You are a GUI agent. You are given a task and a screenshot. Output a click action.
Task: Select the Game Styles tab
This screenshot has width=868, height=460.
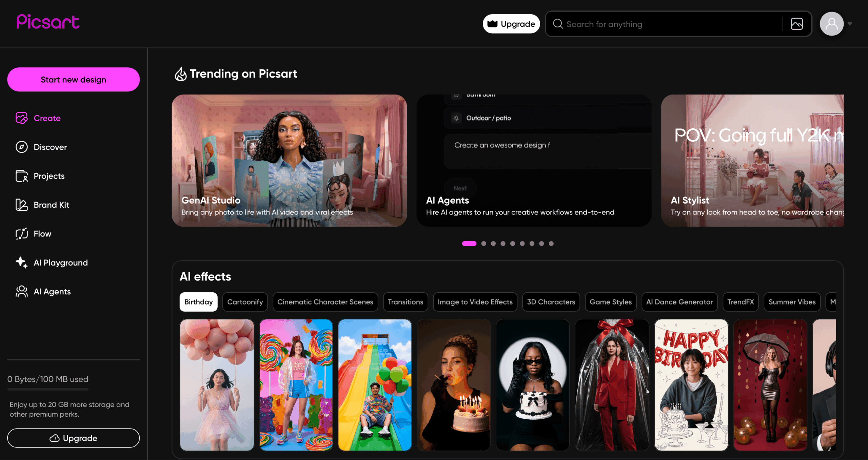click(610, 302)
